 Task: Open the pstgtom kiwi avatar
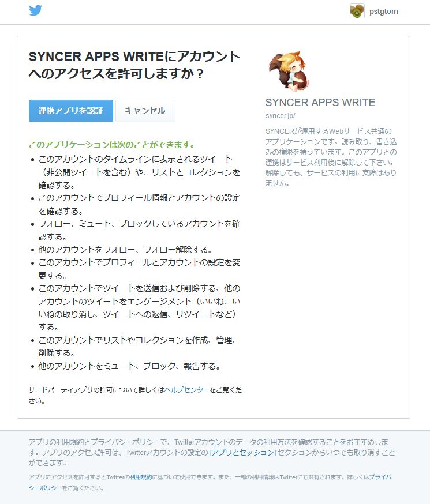(x=357, y=12)
